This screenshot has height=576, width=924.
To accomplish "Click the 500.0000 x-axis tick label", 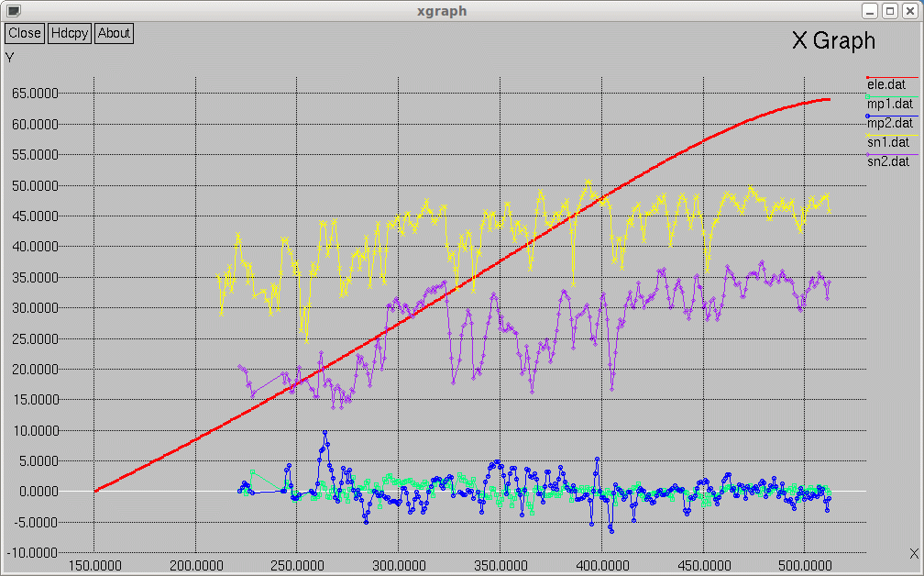I will click(x=805, y=566).
